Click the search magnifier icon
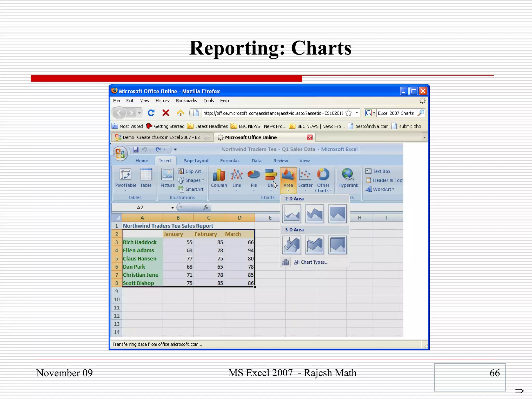The height and width of the screenshot is (399, 532). [x=421, y=113]
